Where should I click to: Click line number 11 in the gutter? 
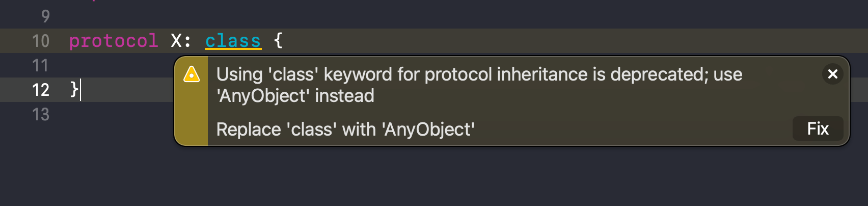(41, 65)
